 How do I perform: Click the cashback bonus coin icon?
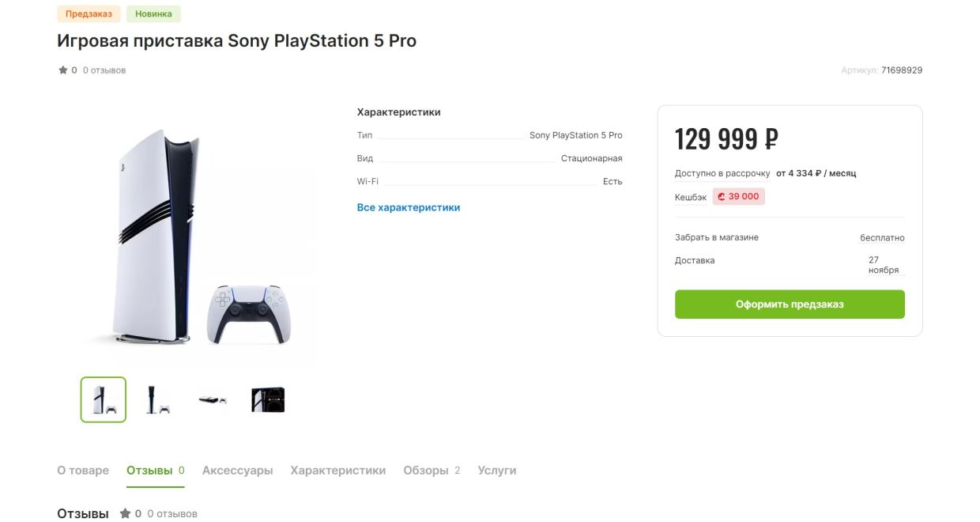point(721,197)
